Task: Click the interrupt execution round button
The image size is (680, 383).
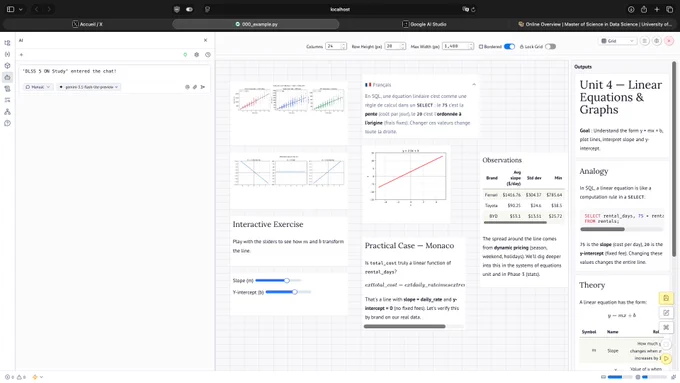Action: [666, 344]
